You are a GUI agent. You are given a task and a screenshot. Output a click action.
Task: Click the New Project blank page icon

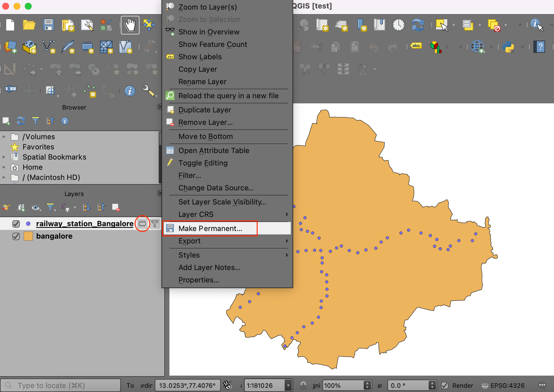click(10, 25)
